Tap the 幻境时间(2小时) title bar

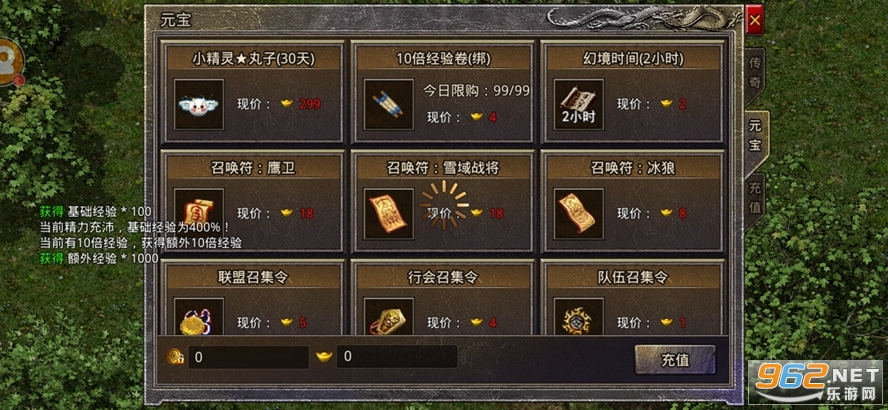click(633, 58)
